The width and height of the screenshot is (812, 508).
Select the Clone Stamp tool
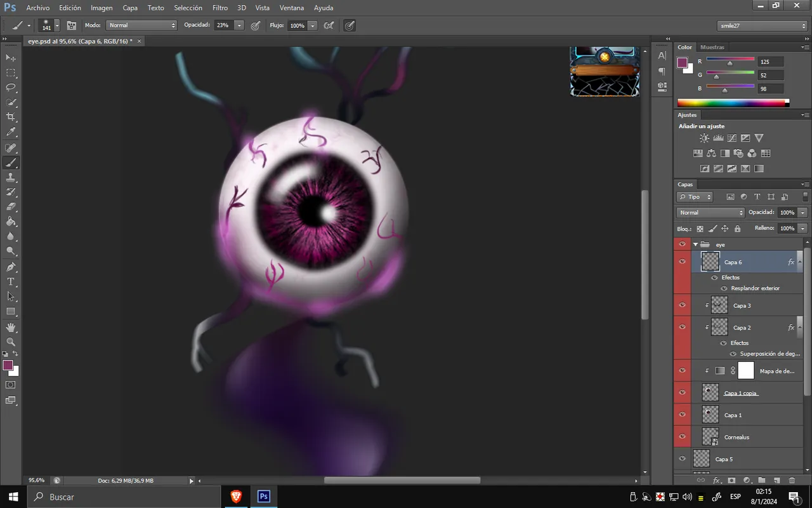point(11,178)
